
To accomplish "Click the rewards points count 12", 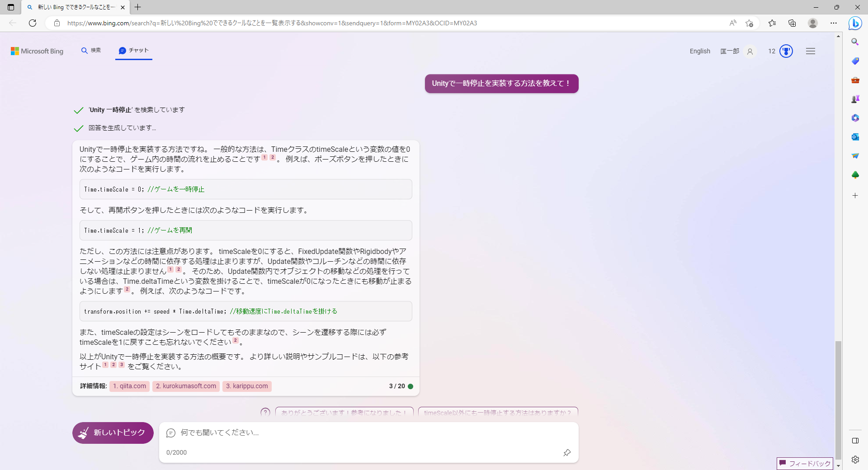I will (772, 51).
